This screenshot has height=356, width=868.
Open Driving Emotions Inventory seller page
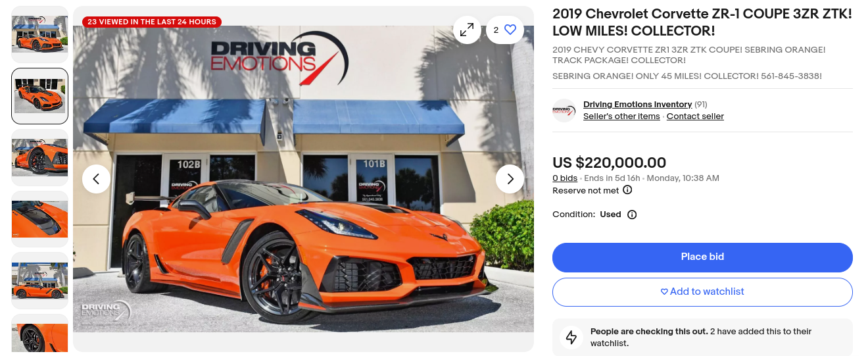pos(637,105)
